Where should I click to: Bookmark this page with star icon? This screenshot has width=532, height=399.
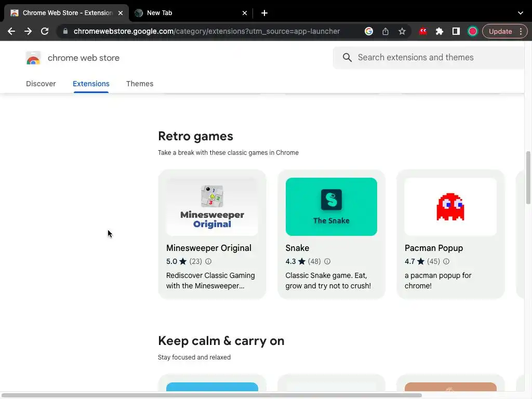(402, 31)
